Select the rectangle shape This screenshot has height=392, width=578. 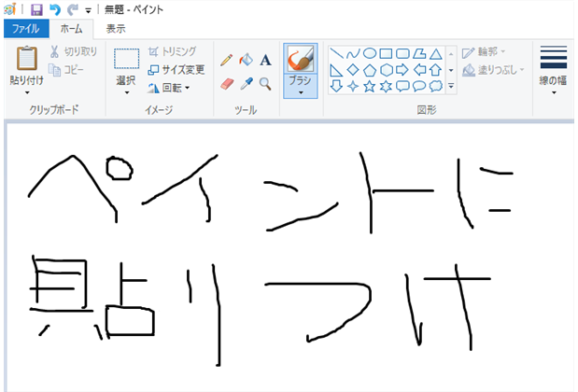pyautogui.click(x=386, y=54)
